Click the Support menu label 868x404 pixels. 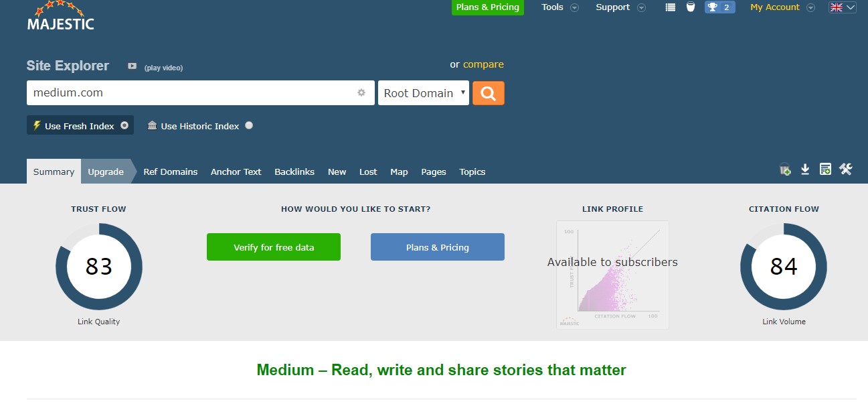[613, 7]
